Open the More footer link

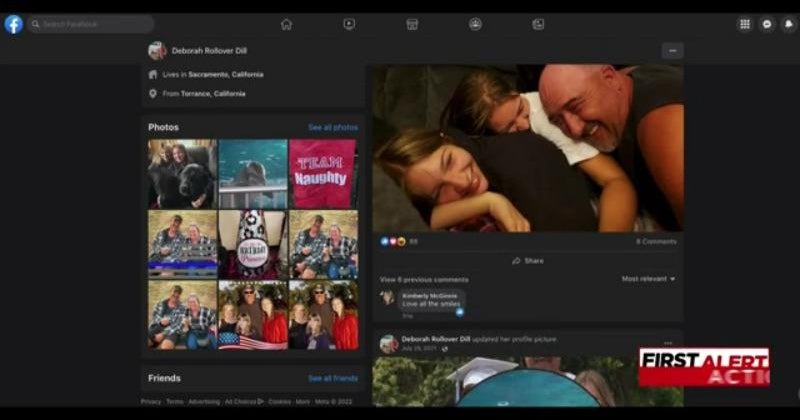[x=303, y=402]
